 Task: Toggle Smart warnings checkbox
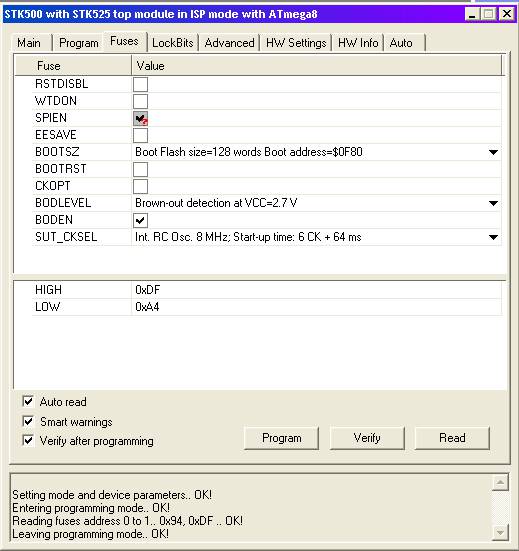(28, 421)
